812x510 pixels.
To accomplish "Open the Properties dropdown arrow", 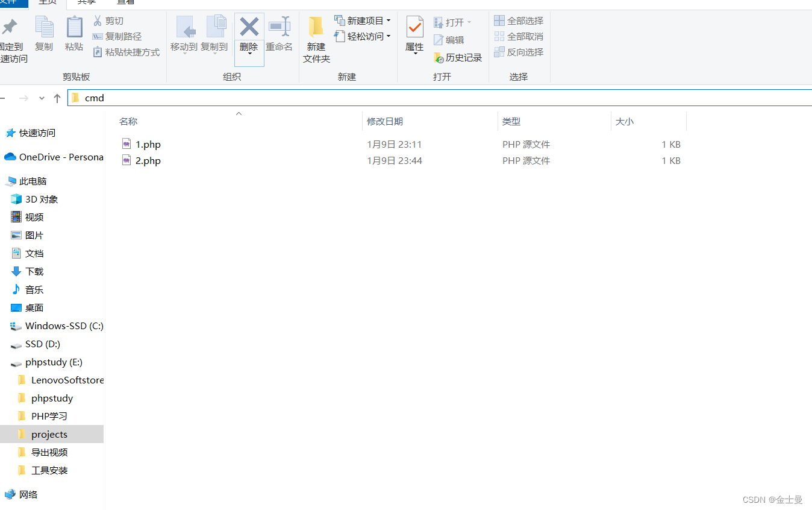I will click(414, 53).
